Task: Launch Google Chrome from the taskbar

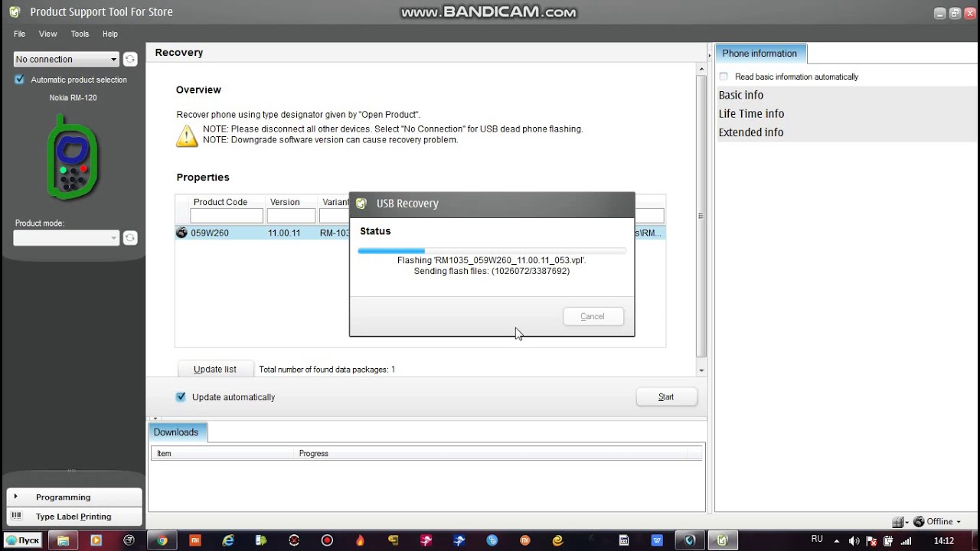Action: 162,540
